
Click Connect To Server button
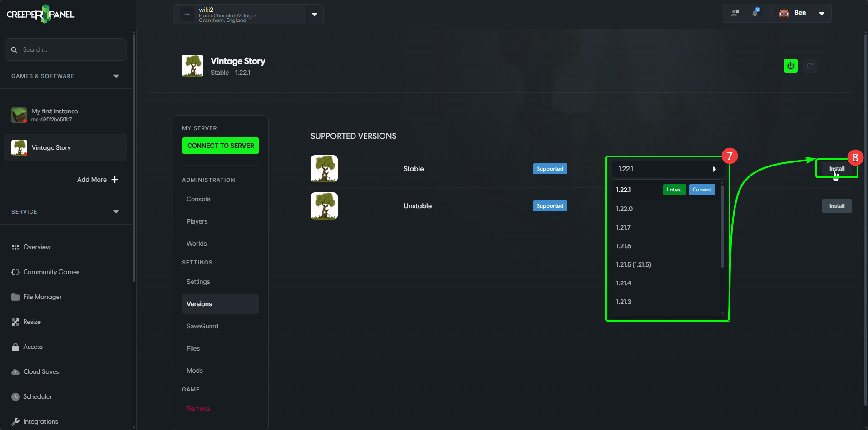(221, 146)
